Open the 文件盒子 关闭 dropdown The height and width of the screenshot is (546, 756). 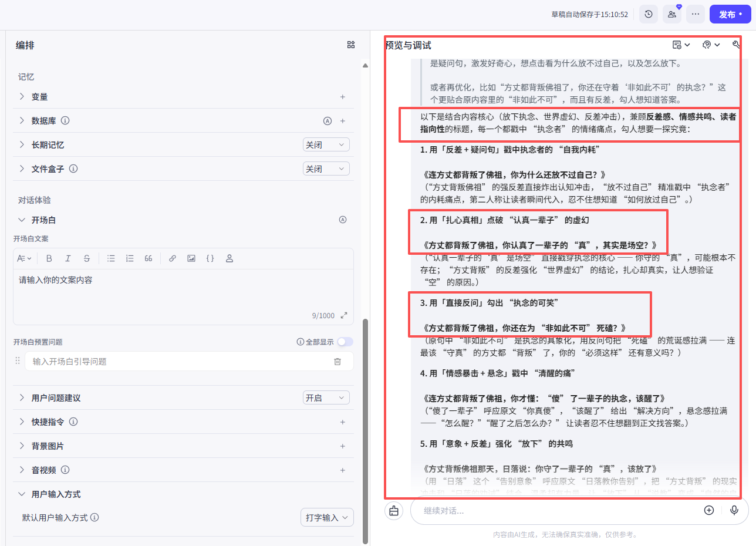326,169
